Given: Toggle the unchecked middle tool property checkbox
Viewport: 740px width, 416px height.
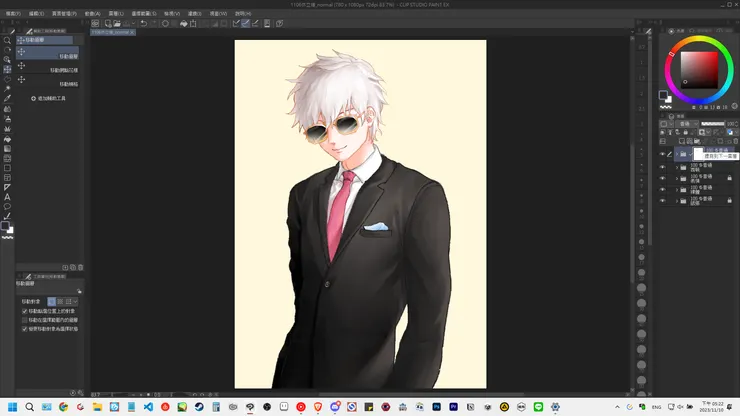Looking at the screenshot, I should [x=25, y=320].
